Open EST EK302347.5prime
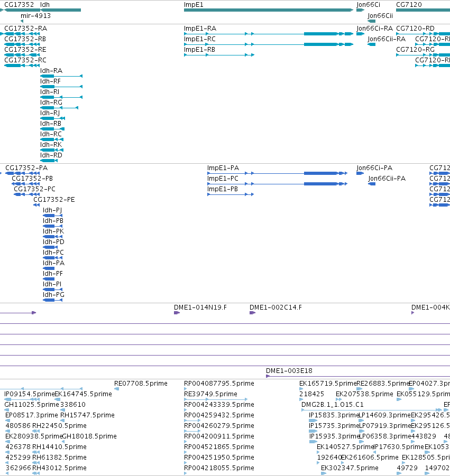Image resolution: width=450 pixels, height=476 pixels. click(x=350, y=468)
